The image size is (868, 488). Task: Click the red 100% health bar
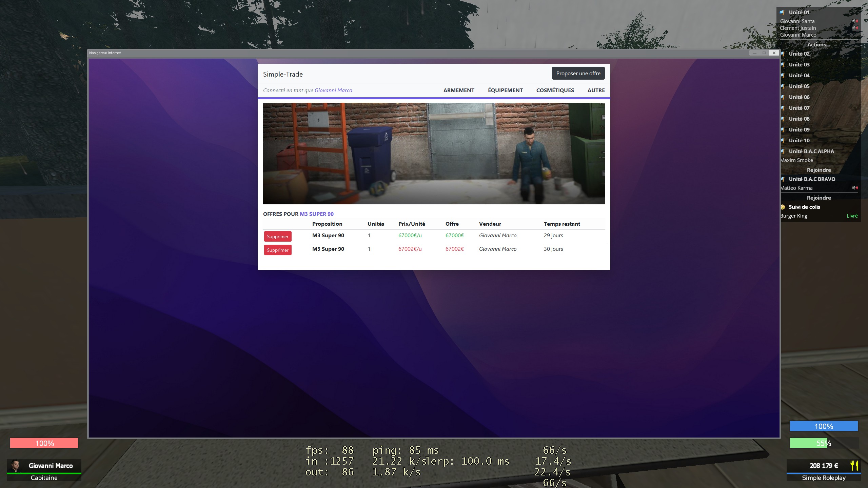click(x=44, y=443)
